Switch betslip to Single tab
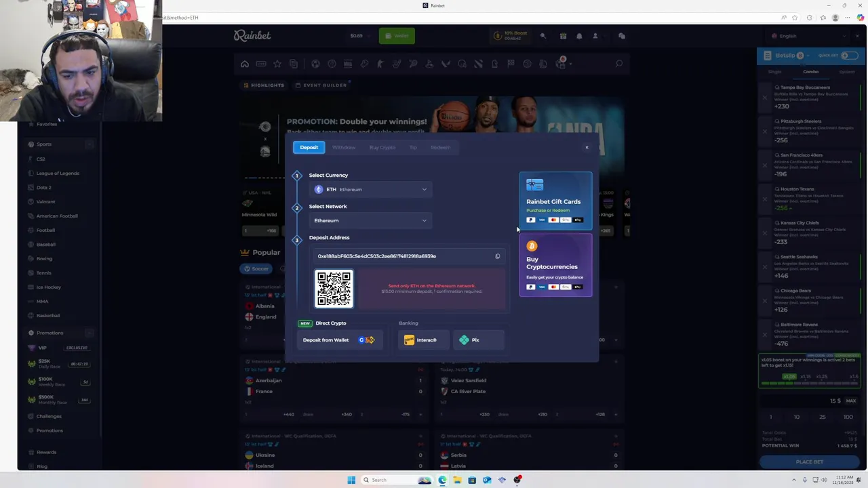Screen dimensions: 868x488 (x=774, y=72)
